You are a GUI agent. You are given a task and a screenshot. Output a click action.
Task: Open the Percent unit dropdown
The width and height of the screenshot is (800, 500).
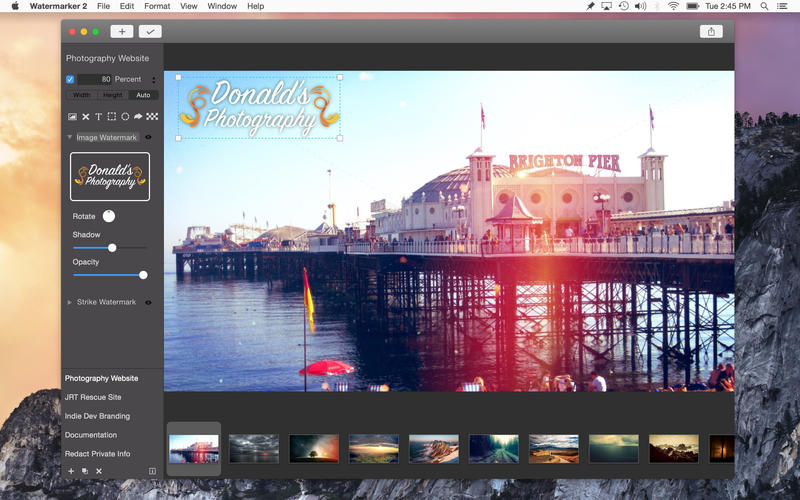click(153, 79)
